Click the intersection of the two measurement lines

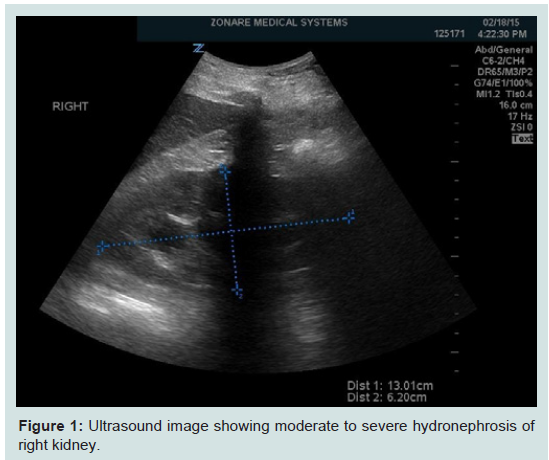coord(230,231)
